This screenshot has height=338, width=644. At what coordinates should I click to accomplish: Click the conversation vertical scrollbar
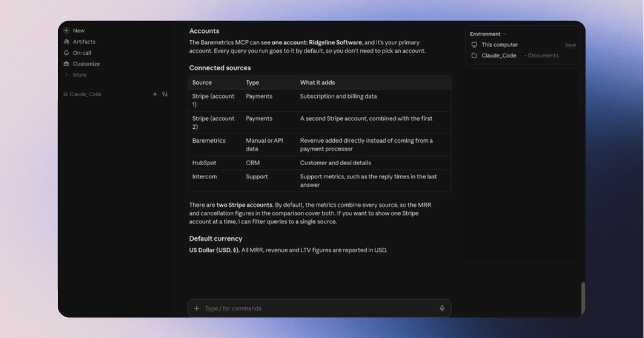click(583, 298)
